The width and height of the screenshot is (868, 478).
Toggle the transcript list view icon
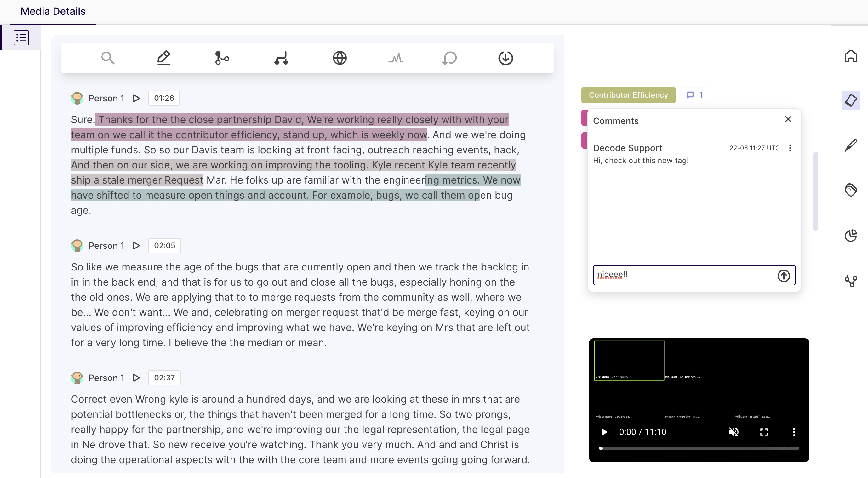tap(21, 37)
